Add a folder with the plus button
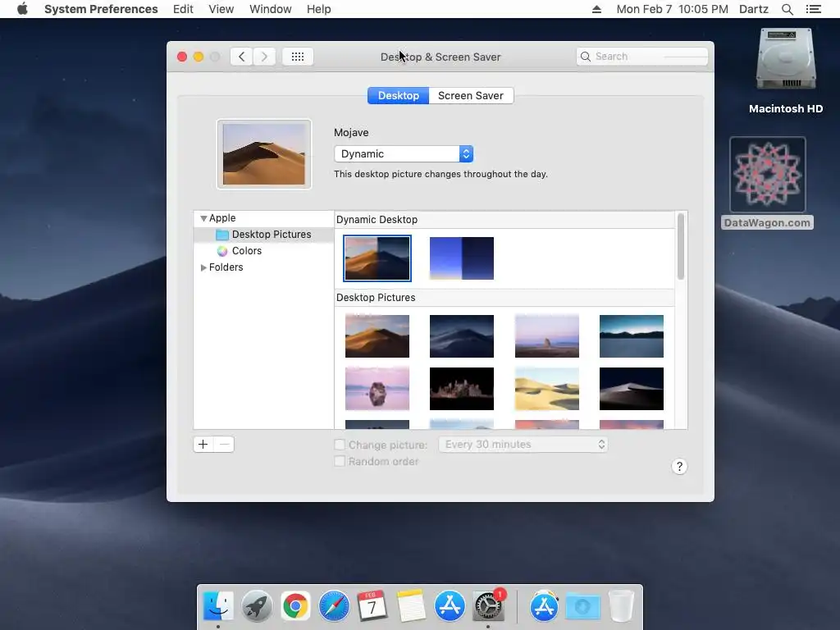This screenshot has height=630, width=840. (x=203, y=444)
